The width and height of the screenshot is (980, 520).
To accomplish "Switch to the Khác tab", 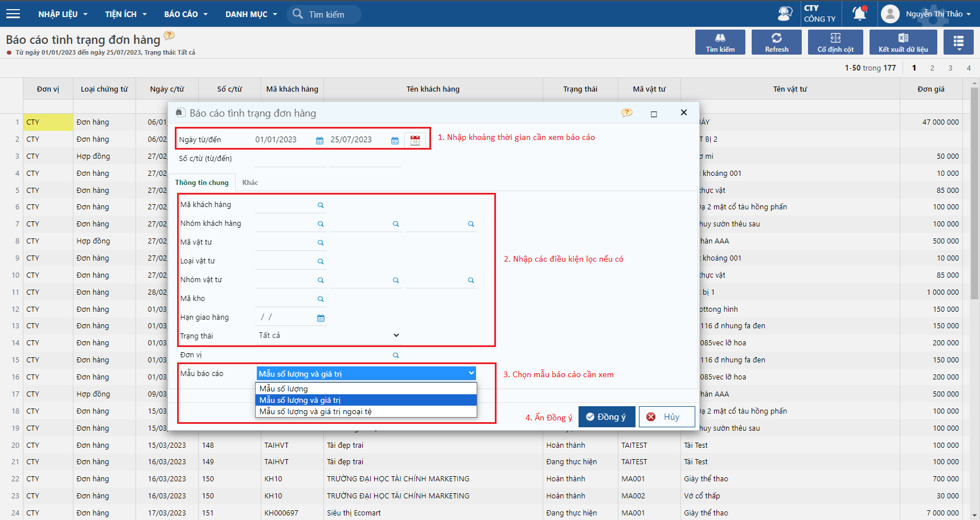I will [250, 183].
